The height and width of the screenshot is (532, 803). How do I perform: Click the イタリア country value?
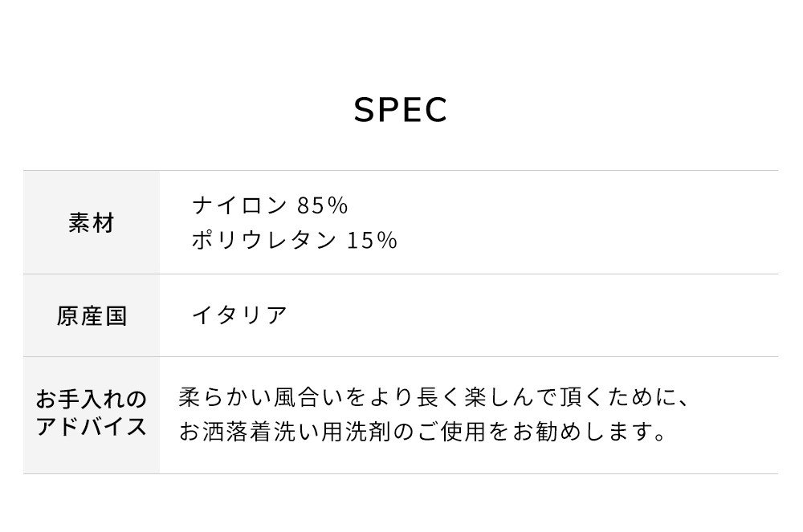[239, 315]
